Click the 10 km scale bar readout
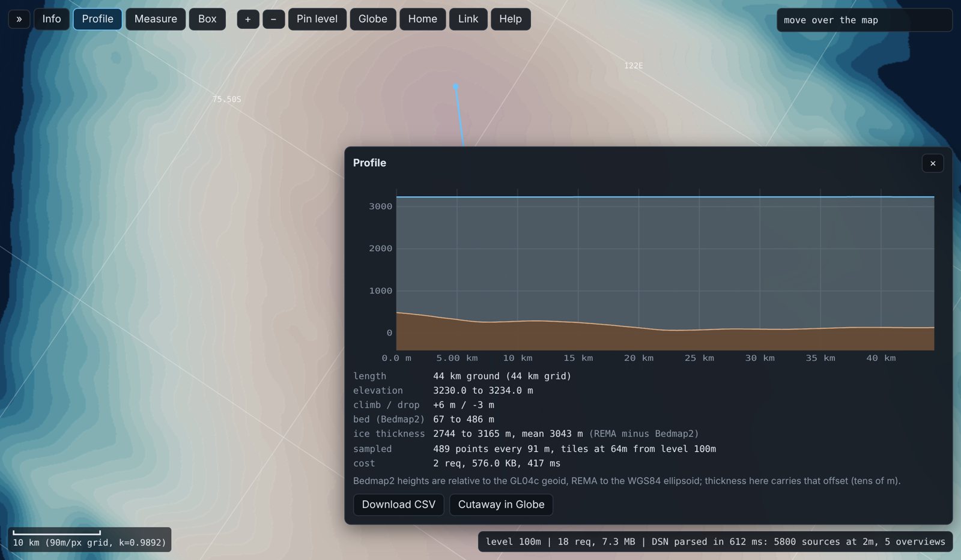961x560 pixels. tap(89, 540)
